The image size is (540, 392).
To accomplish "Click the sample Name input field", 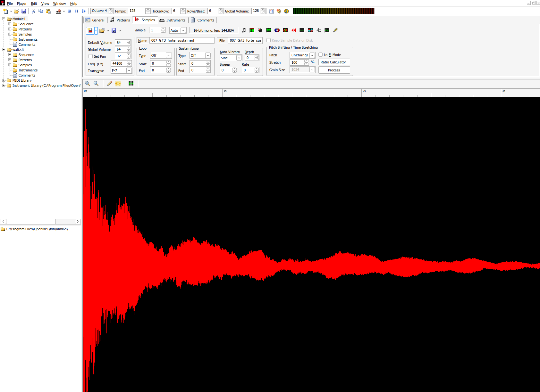I will (181, 40).
